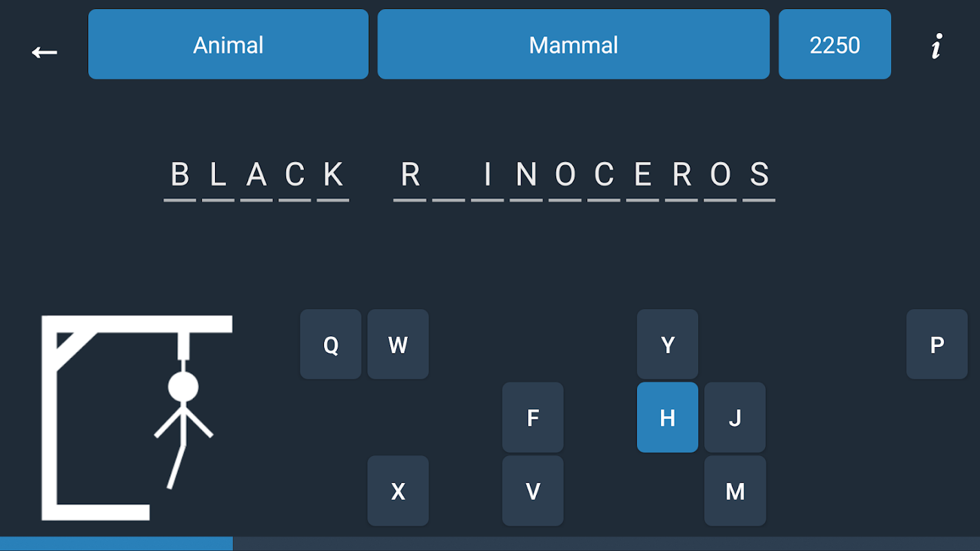This screenshot has width=980, height=551.
Task: Guess the letter J
Action: 735,417
